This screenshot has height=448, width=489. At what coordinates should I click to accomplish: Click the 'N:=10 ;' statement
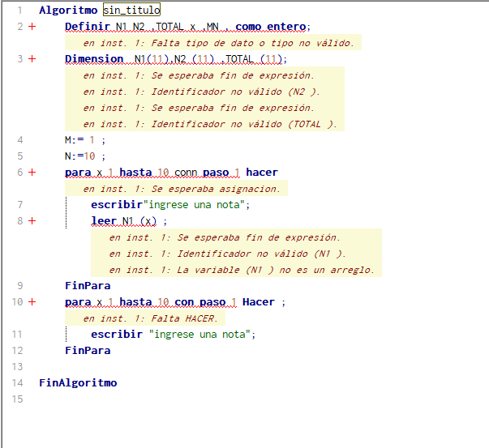tap(85, 156)
